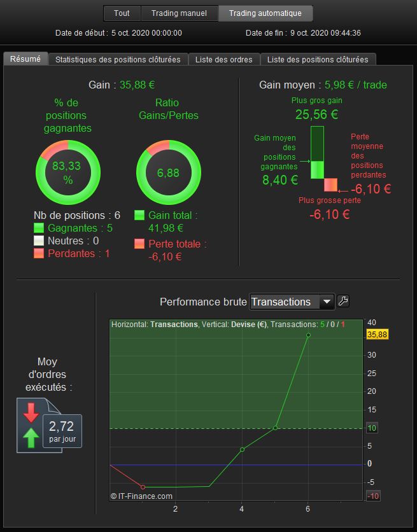Click the green average gain bar

(x=317, y=170)
